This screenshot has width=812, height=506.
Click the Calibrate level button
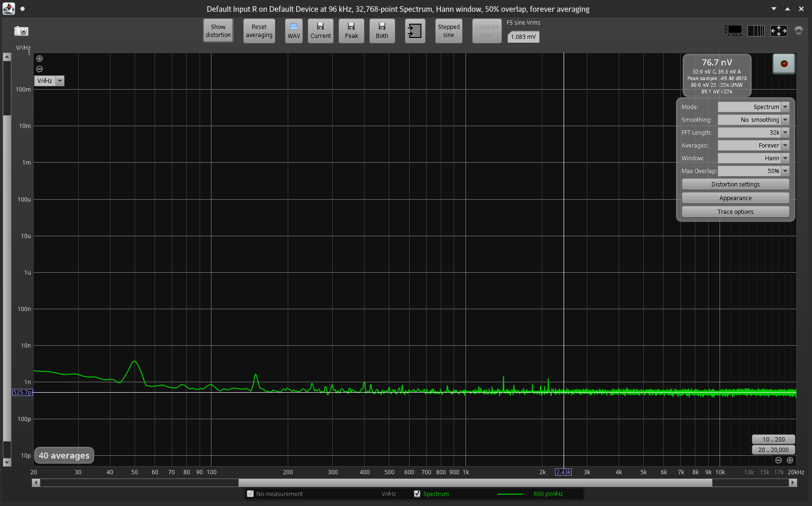click(487, 31)
